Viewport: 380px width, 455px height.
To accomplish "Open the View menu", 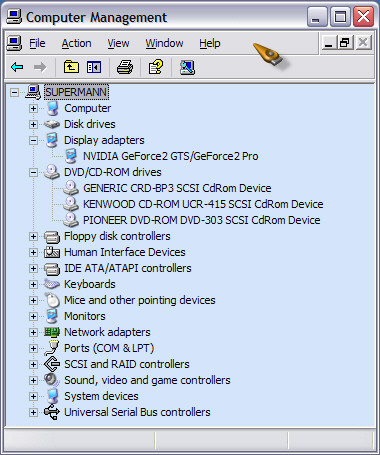I will [118, 43].
